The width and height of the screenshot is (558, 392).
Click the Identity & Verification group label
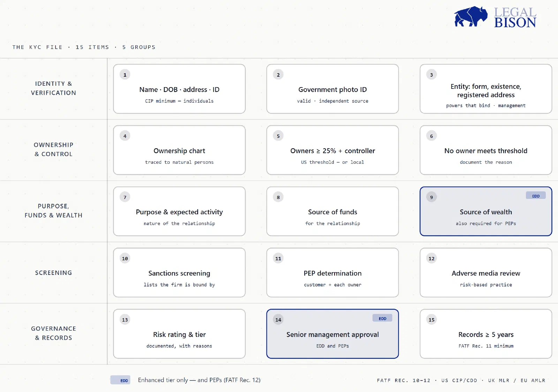click(53, 88)
